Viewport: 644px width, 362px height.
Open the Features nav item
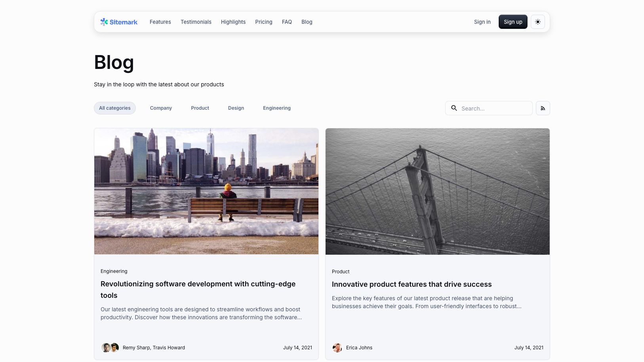coord(160,22)
